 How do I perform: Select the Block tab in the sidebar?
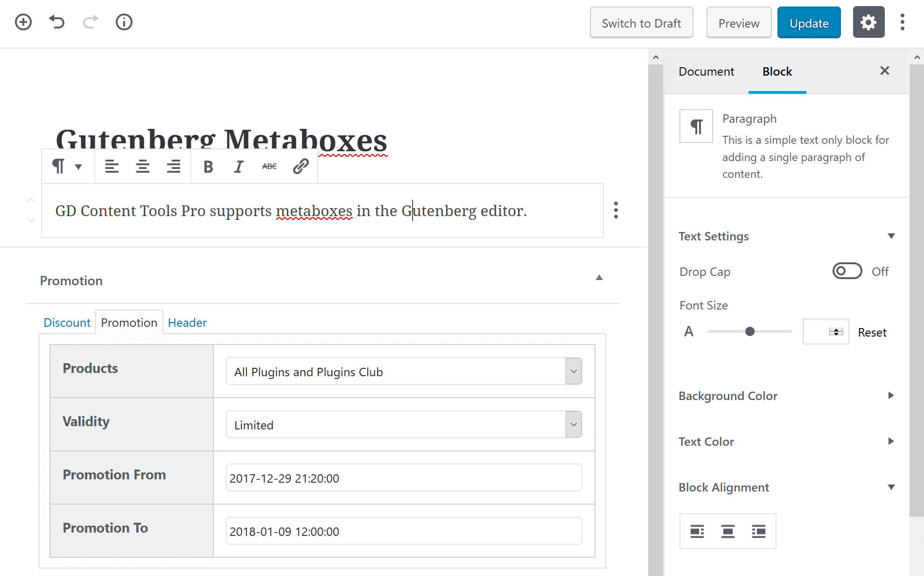pos(777,71)
